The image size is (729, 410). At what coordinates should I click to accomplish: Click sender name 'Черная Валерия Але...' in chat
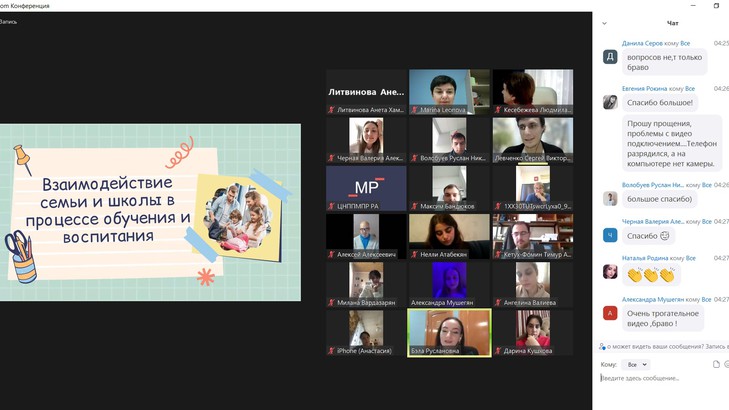tap(653, 222)
